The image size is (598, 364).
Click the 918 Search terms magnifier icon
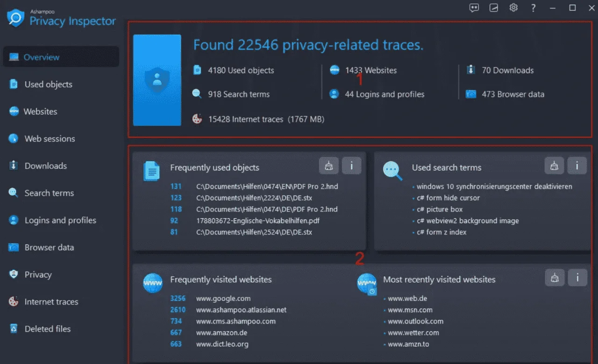click(197, 94)
